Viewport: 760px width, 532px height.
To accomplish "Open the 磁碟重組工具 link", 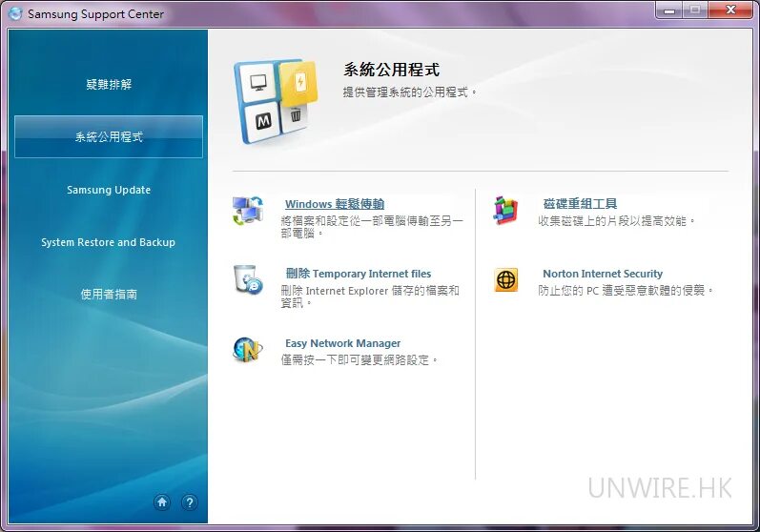I will pos(580,204).
